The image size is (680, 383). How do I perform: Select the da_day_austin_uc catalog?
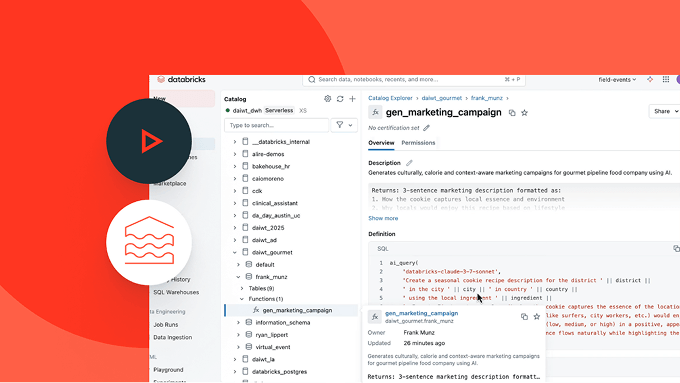pyautogui.click(x=276, y=216)
